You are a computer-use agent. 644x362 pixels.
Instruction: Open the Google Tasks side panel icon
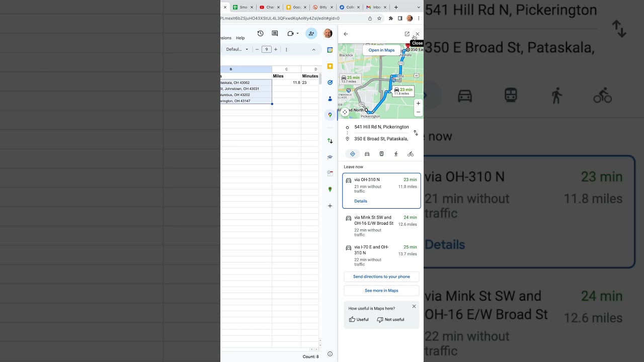coord(330,82)
